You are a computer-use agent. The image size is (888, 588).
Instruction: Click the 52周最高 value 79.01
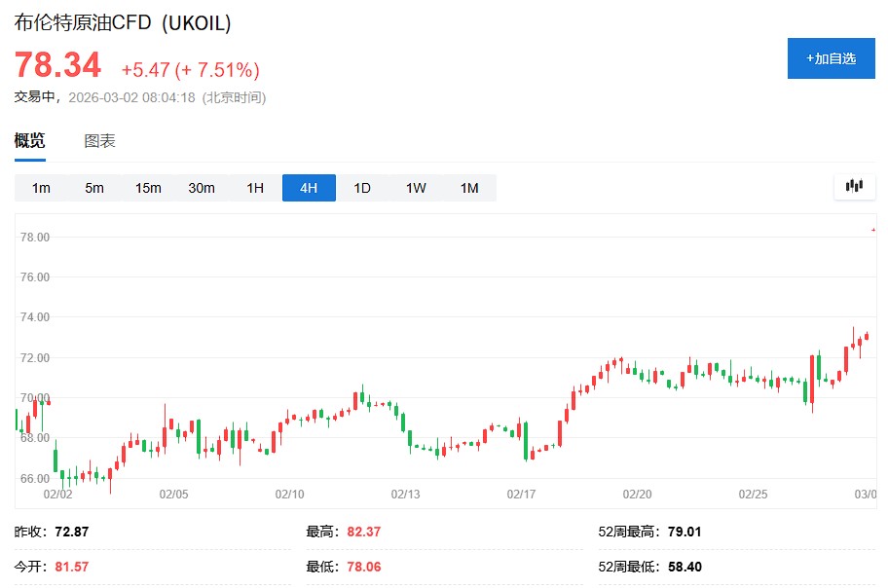click(681, 533)
